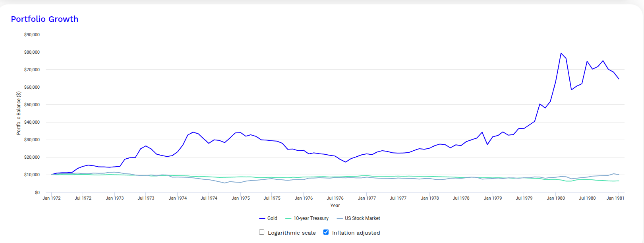Viewport: 644px width, 243px height.
Task: Click the $0 y-axis label
Action: tap(37, 192)
